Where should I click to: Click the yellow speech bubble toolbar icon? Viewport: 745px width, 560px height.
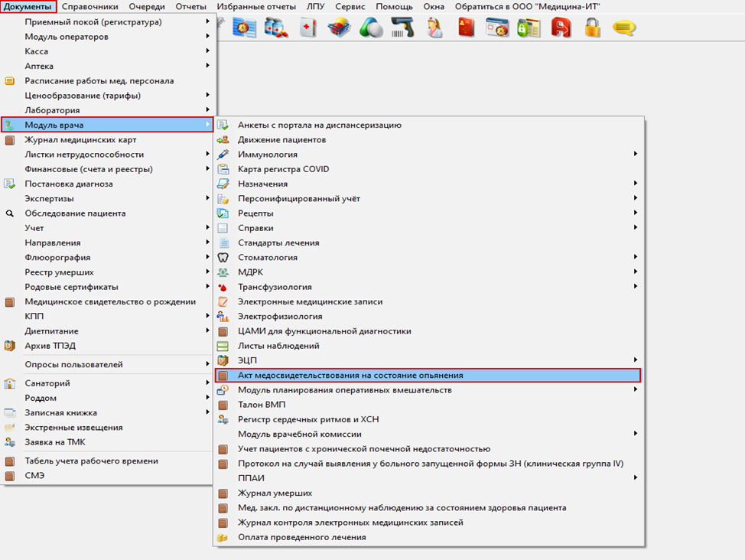624,28
